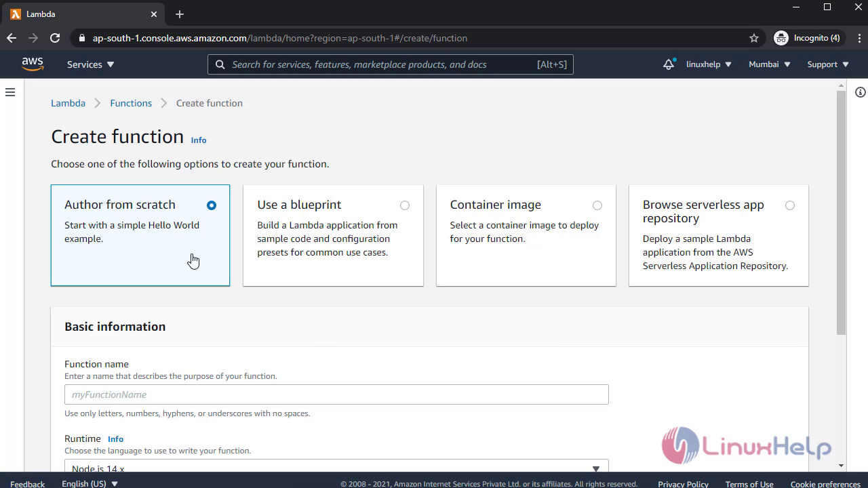Screen dimensions: 868x488
Task: Click the browser address bar URL
Action: click(x=280, y=38)
